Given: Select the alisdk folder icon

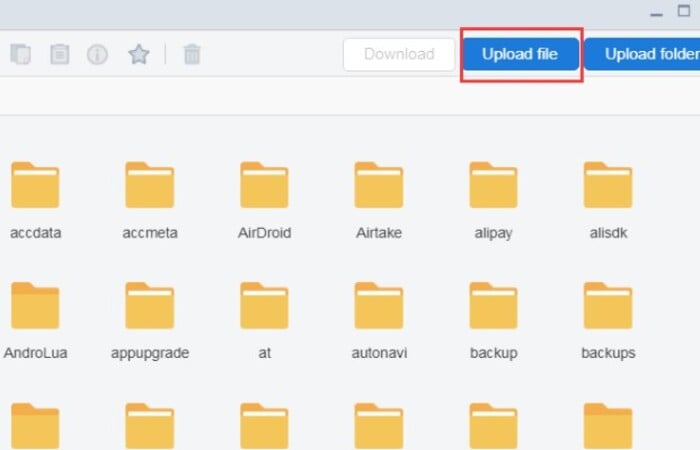Looking at the screenshot, I should [x=608, y=185].
